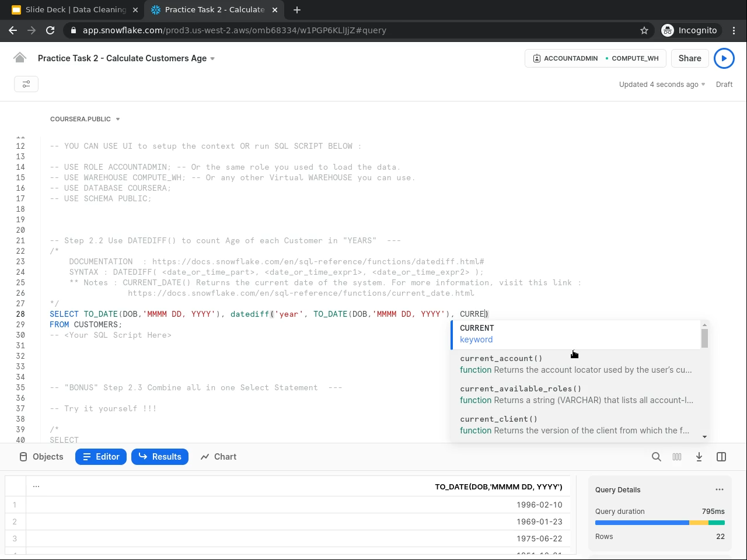Switch to Slide Deck browser tab

[75, 10]
